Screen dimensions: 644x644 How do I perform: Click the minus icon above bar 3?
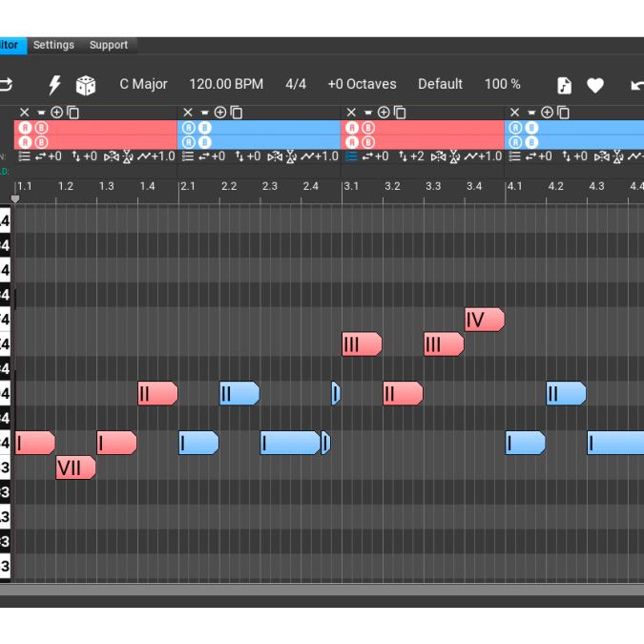pyautogui.click(x=368, y=113)
